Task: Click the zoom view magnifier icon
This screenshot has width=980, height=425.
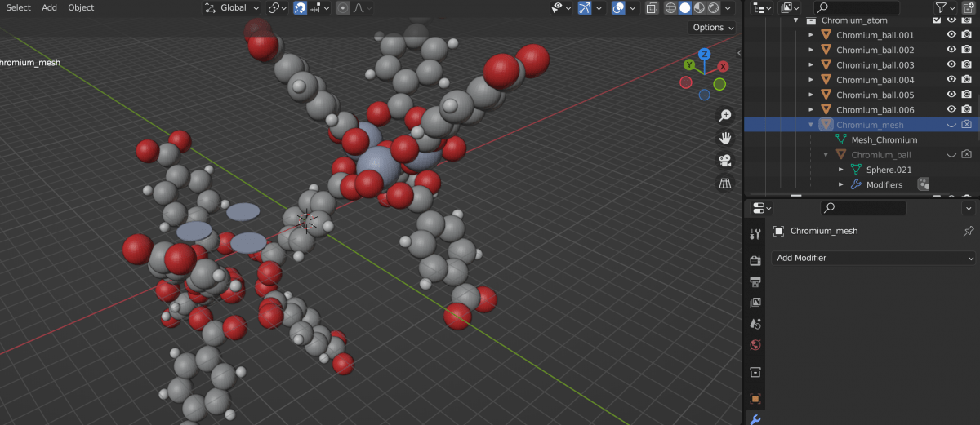Action: click(724, 115)
